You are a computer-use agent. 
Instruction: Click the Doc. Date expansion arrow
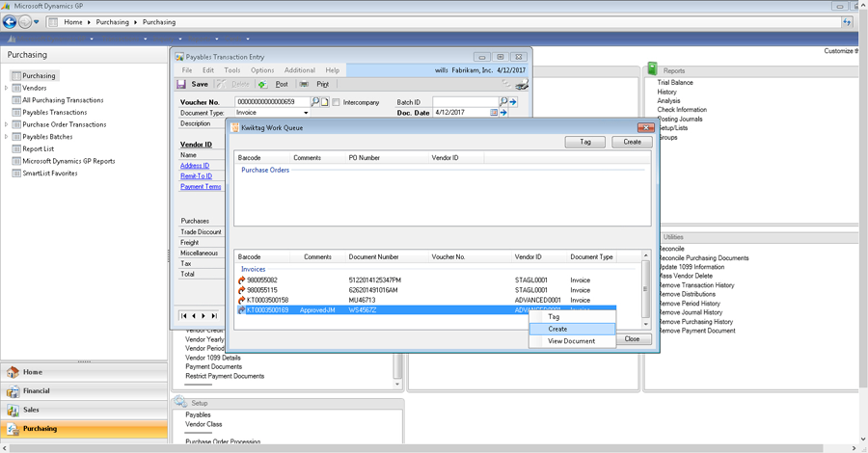tap(503, 112)
